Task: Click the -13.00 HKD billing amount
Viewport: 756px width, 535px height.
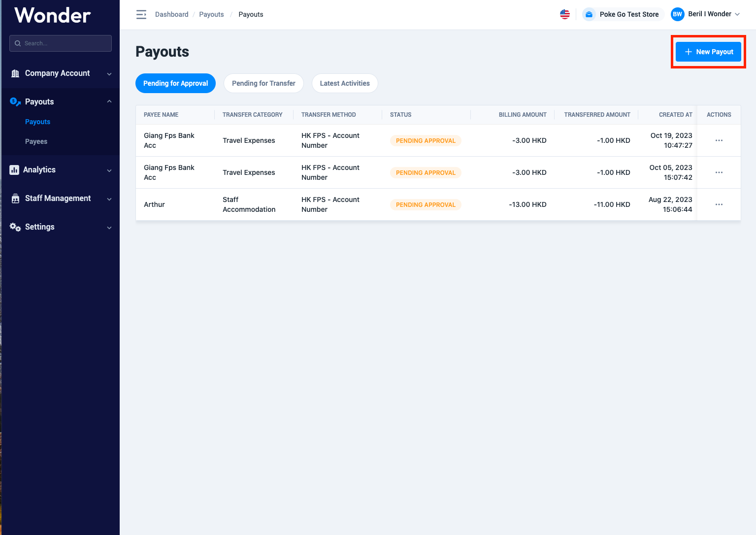Action: point(527,204)
